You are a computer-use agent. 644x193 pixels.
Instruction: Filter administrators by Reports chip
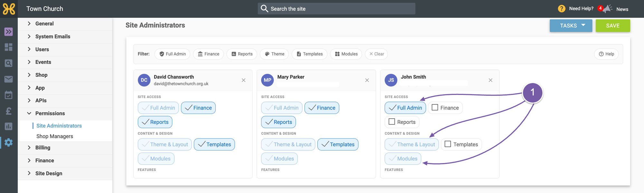coord(242,54)
